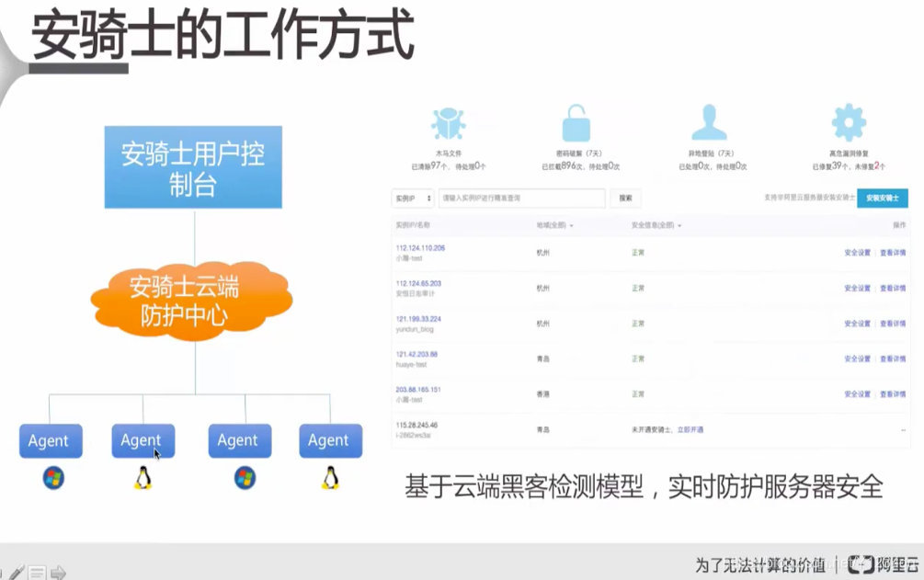Click the Linux penguin under the fourth Agent

tap(331, 478)
